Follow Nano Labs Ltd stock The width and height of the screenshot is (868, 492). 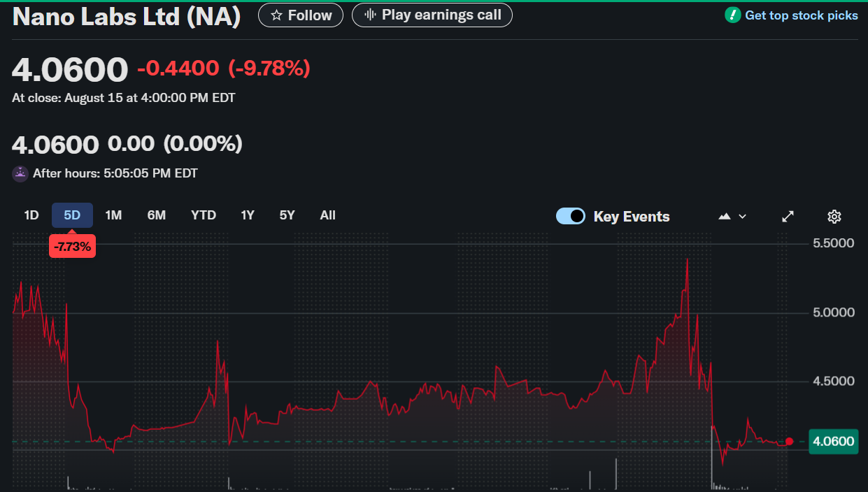tap(301, 15)
